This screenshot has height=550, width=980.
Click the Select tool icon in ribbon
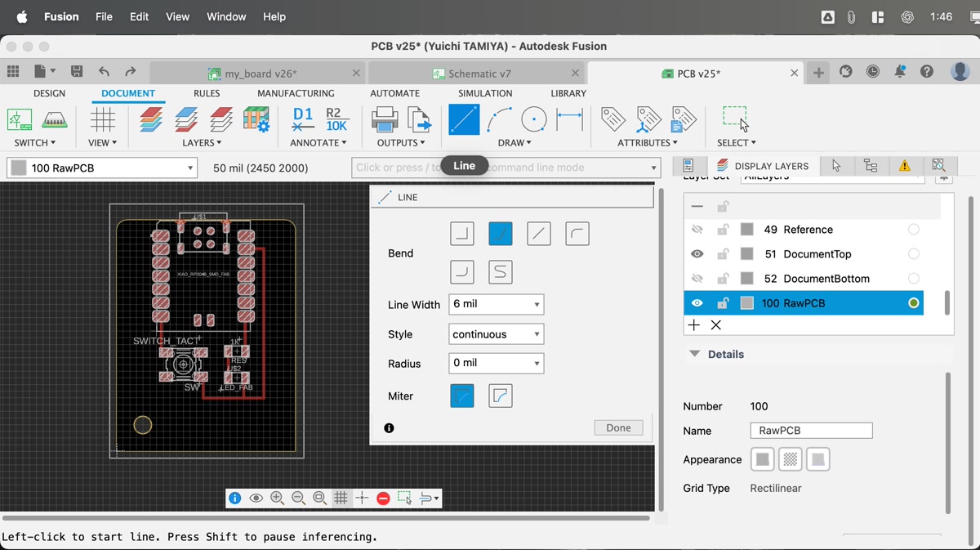(735, 118)
